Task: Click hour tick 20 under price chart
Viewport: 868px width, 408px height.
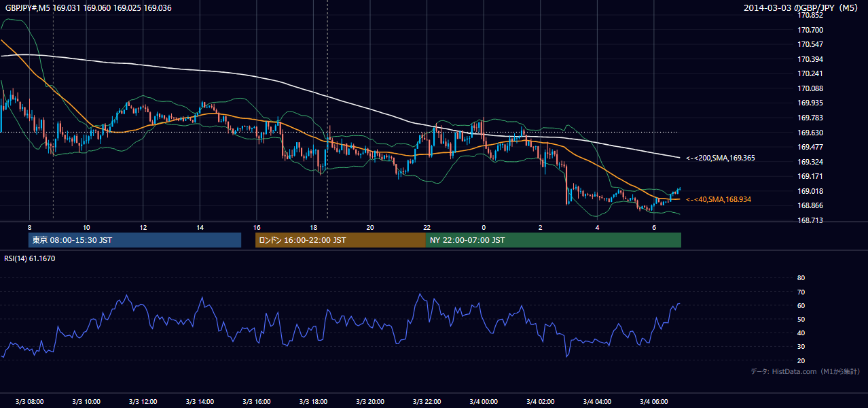Action: coord(370,227)
